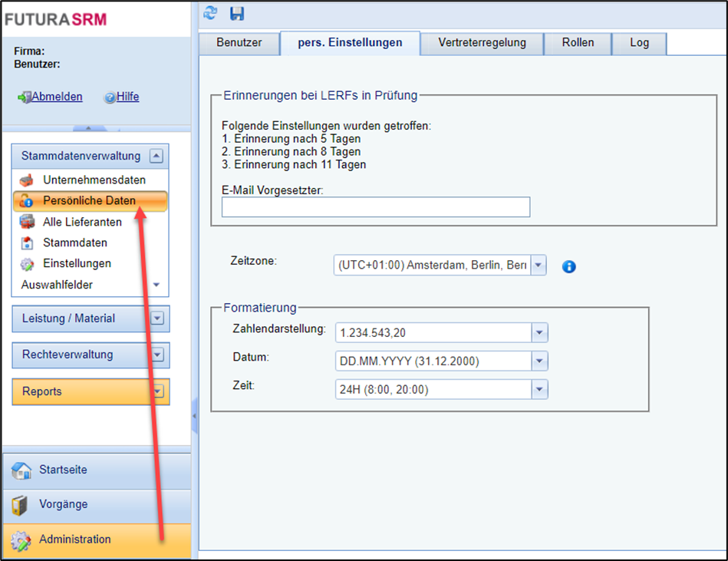Click the Hilfe link

coord(127,97)
